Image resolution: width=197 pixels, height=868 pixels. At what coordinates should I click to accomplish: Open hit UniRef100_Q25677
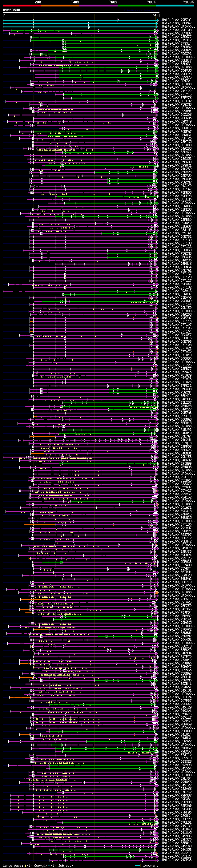[177, 37]
